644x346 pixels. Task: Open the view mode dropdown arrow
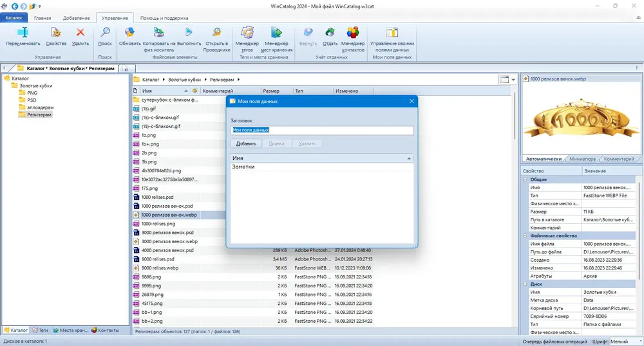(513, 80)
